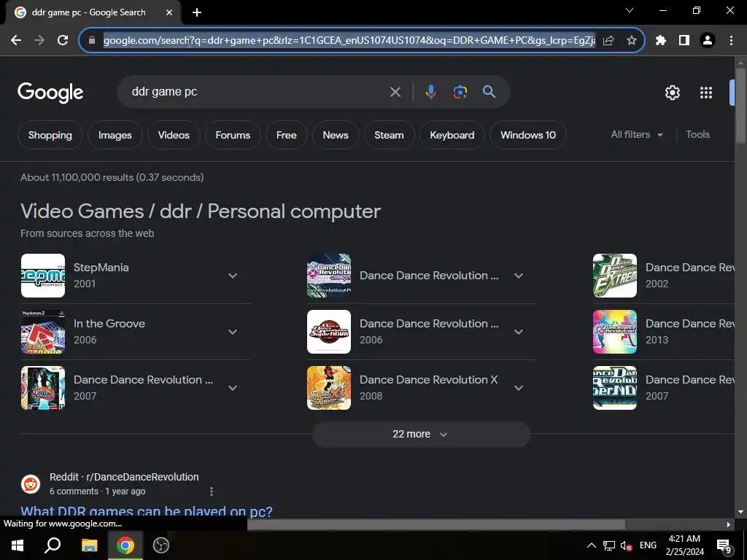Expand the In the Groove entry
The image size is (747, 560).
(x=233, y=332)
